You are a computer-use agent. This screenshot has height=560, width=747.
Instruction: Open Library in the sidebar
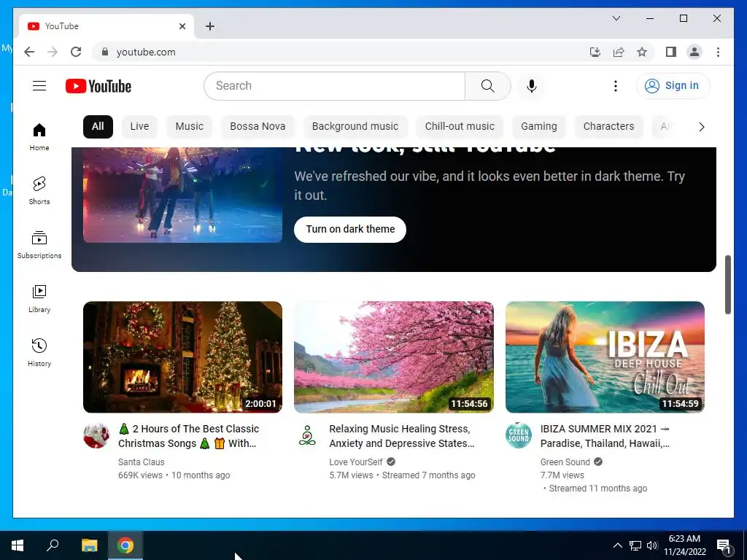point(39,298)
